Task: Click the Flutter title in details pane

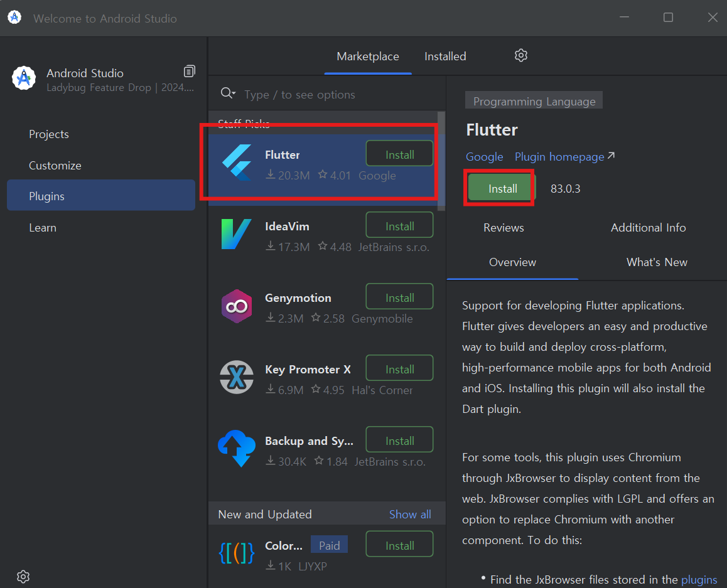Action: pyautogui.click(x=492, y=130)
